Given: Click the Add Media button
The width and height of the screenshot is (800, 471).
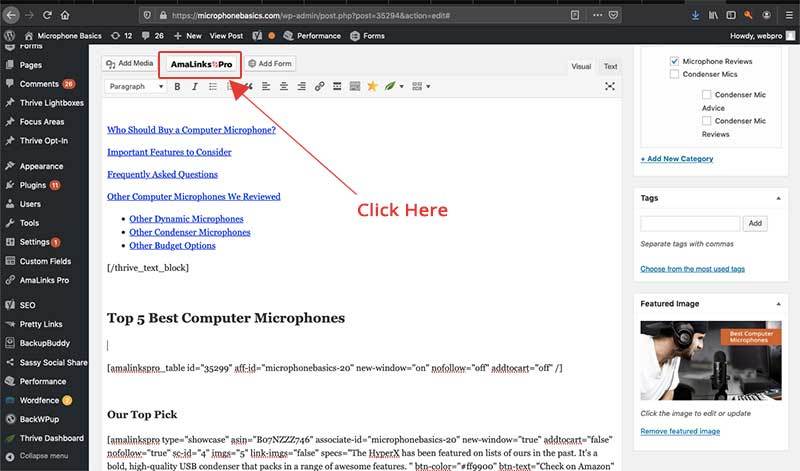Looking at the screenshot, I should 130,63.
